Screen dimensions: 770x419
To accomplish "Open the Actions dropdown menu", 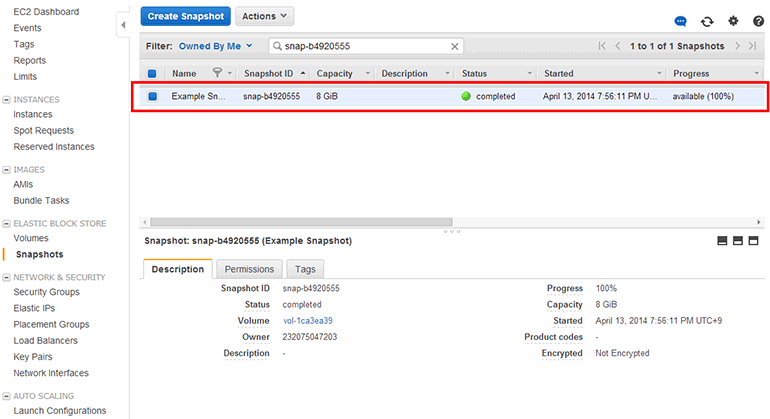I will [264, 16].
